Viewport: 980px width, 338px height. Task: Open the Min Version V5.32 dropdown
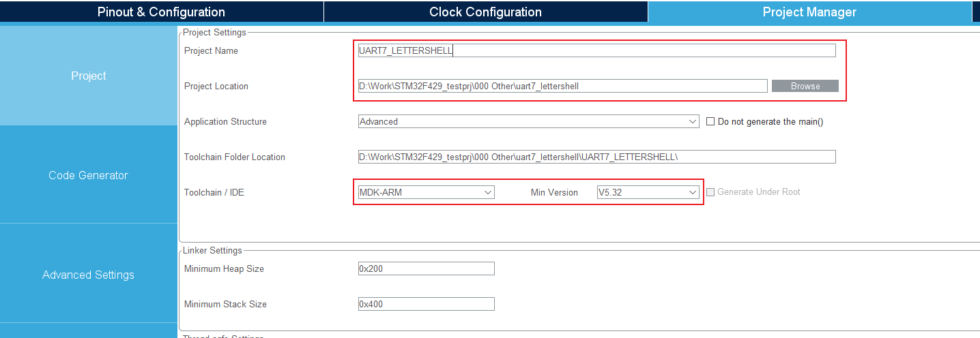pyautogui.click(x=648, y=192)
